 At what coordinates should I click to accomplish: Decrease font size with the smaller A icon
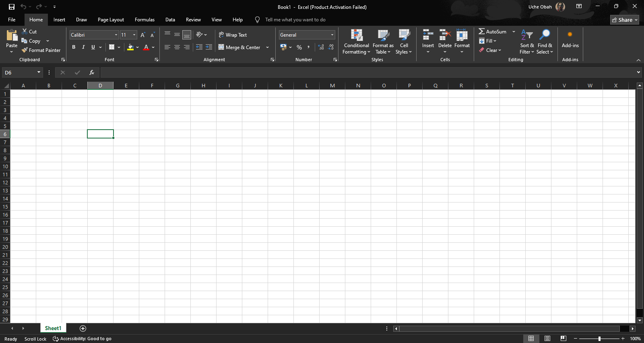[153, 35]
